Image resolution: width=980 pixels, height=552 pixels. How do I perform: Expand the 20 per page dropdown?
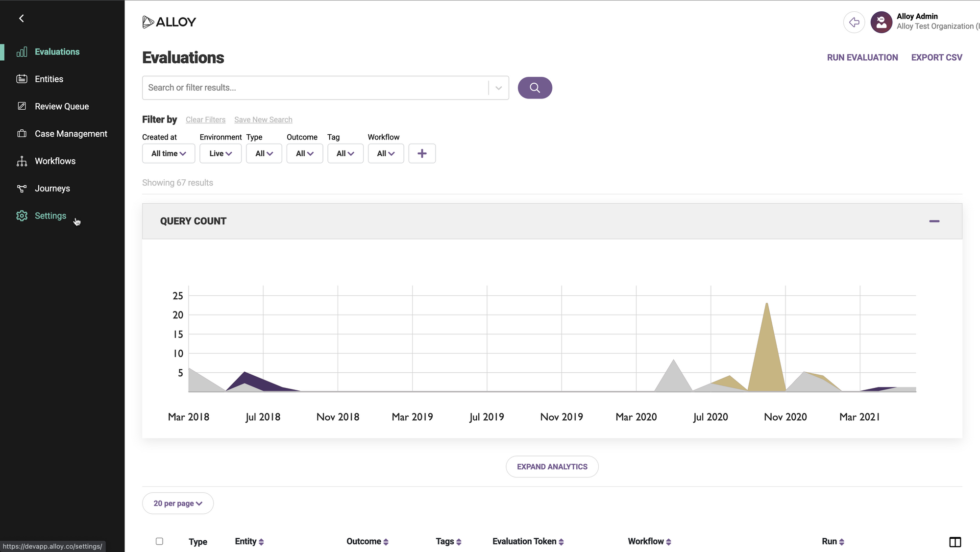[x=177, y=503]
